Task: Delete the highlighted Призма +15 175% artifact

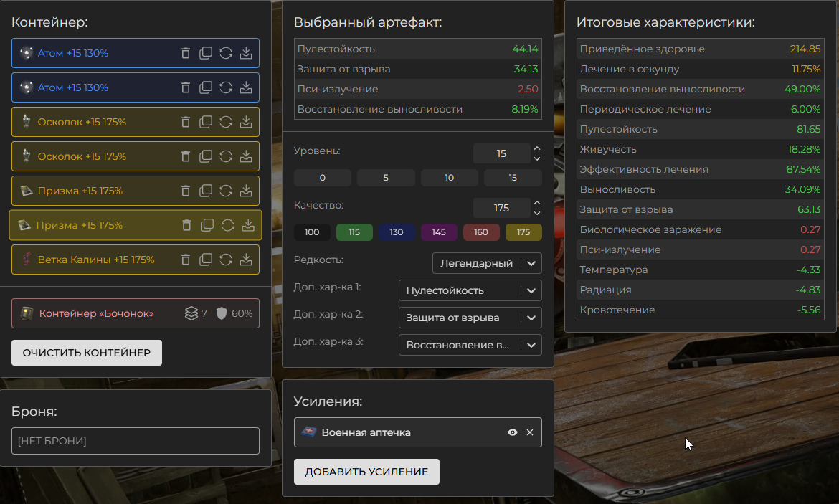Action: (186, 225)
